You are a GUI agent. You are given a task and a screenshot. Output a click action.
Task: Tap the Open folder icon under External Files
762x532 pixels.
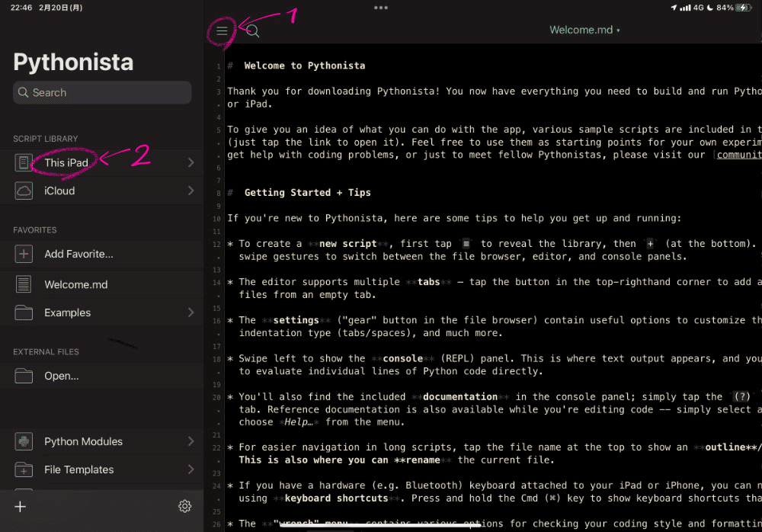click(x=22, y=376)
